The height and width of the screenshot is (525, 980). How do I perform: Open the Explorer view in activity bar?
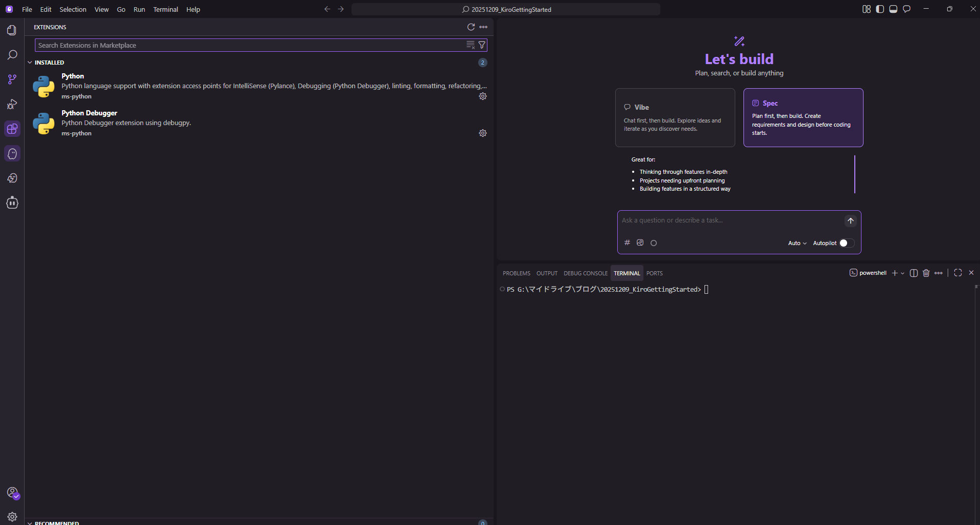[x=12, y=30]
